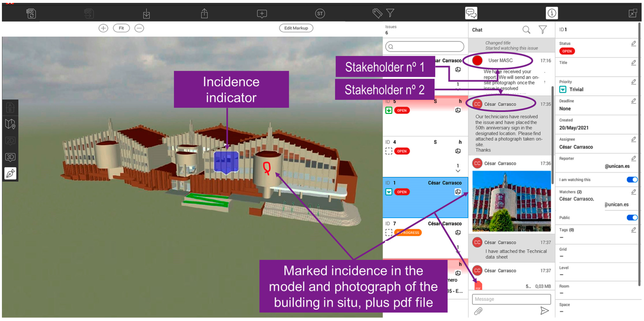
Task: Click the download icon in the top toolbar
Action: [x=147, y=14]
